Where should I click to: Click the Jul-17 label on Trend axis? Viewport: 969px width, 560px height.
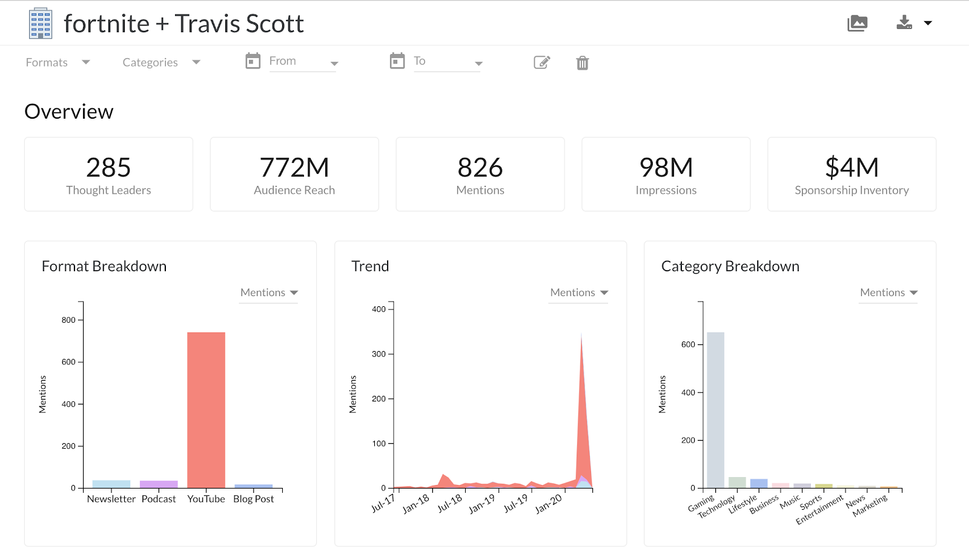(x=383, y=503)
